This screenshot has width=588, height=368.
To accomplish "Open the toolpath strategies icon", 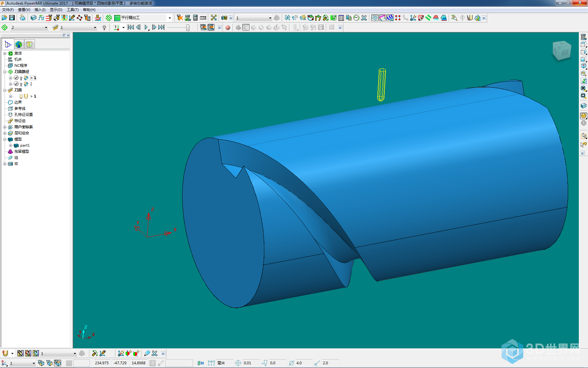I will (x=109, y=18).
